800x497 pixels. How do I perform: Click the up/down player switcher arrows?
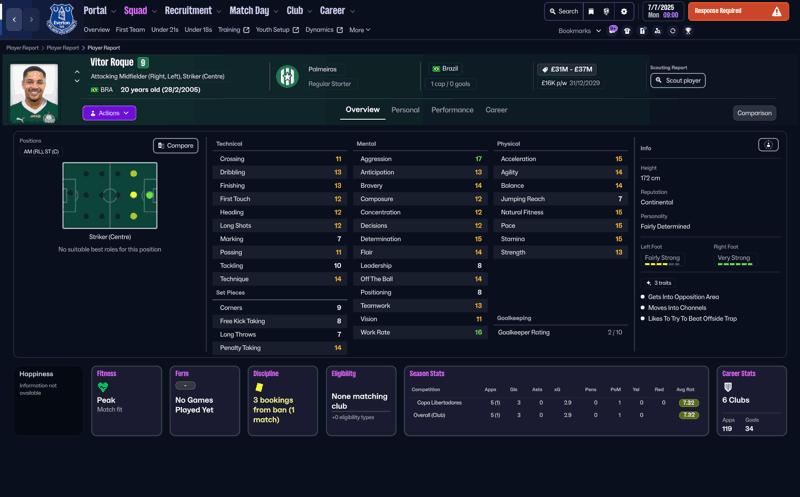[x=77, y=76]
